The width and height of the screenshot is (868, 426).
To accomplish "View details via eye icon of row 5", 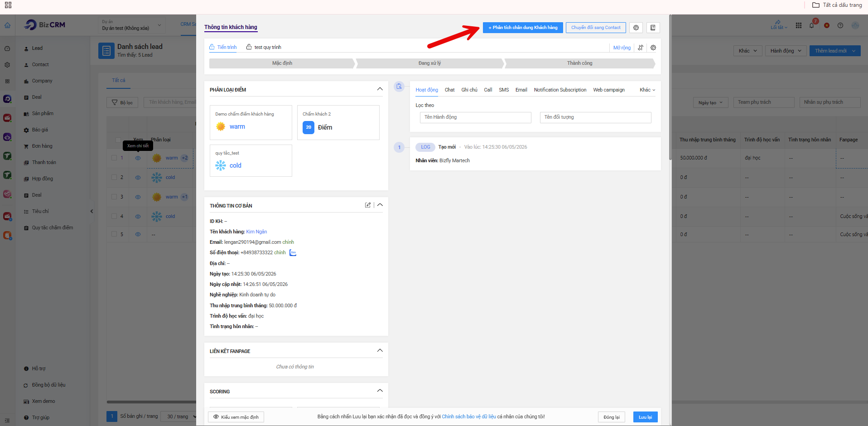I will [138, 234].
